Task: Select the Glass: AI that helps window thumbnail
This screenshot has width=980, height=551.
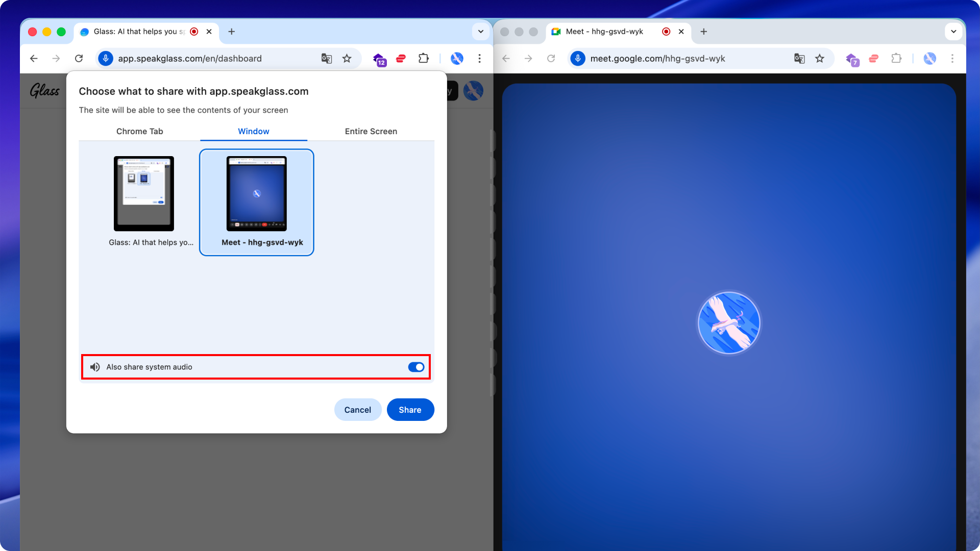Action: point(144,194)
